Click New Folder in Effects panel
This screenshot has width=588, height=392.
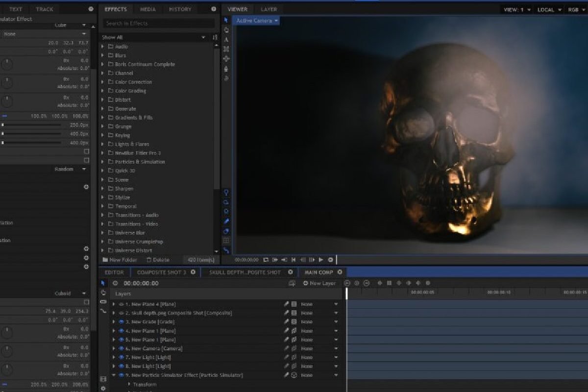click(120, 260)
